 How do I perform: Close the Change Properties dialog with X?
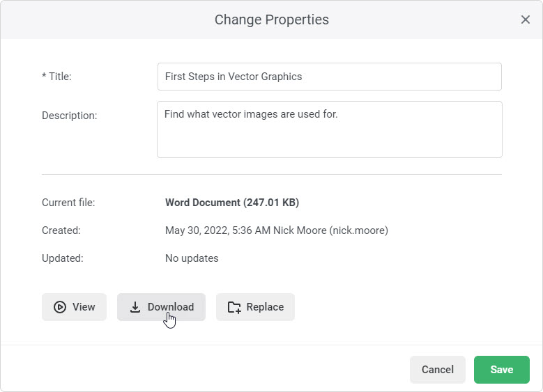click(526, 19)
